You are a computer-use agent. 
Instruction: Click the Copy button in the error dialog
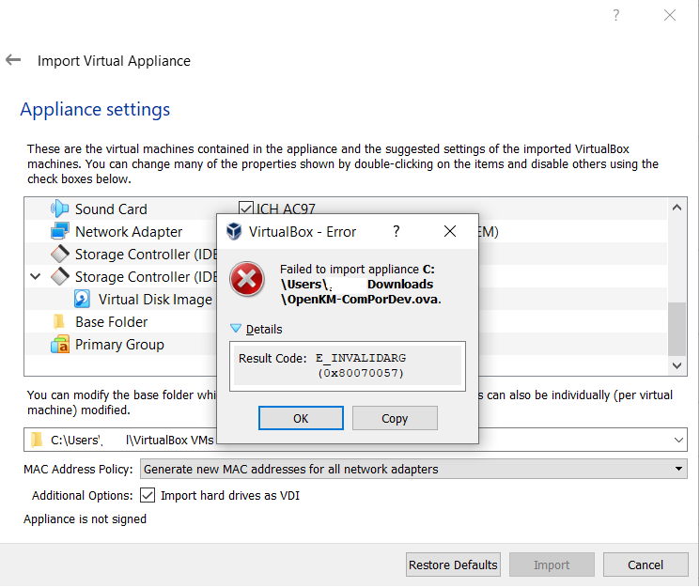(x=395, y=418)
